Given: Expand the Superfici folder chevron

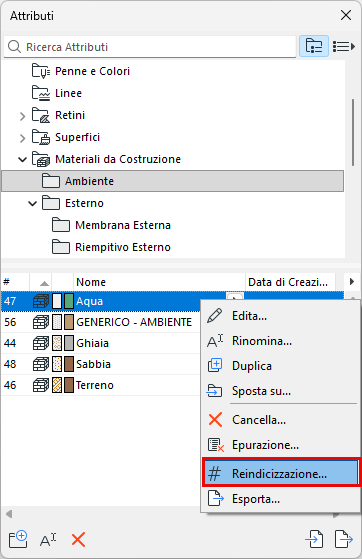Looking at the screenshot, I should (22, 138).
